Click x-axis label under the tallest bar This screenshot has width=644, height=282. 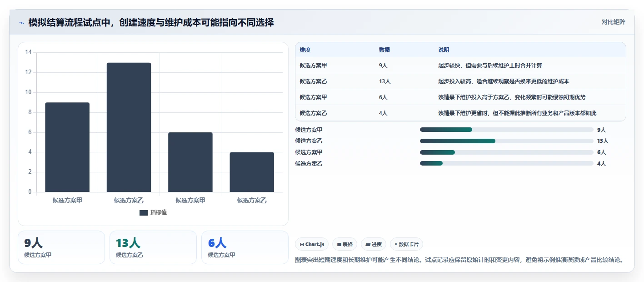coord(129,200)
